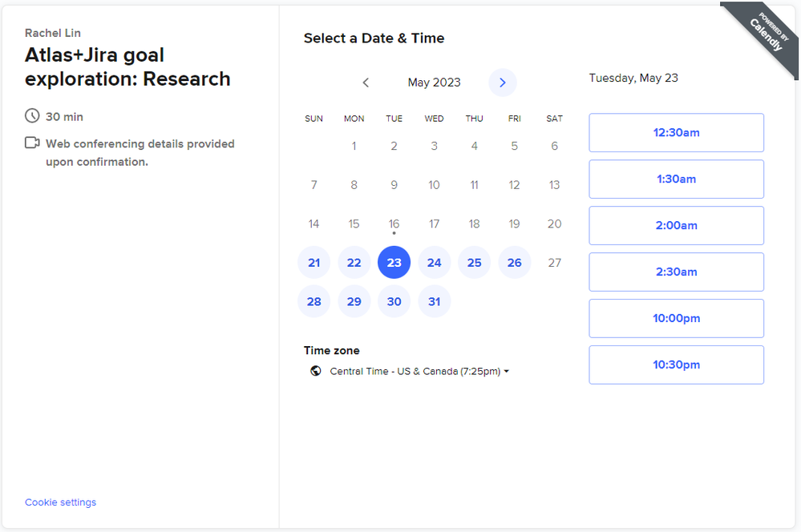Select the 12:30am time slot
The width and height of the screenshot is (801, 532).
coord(677,133)
